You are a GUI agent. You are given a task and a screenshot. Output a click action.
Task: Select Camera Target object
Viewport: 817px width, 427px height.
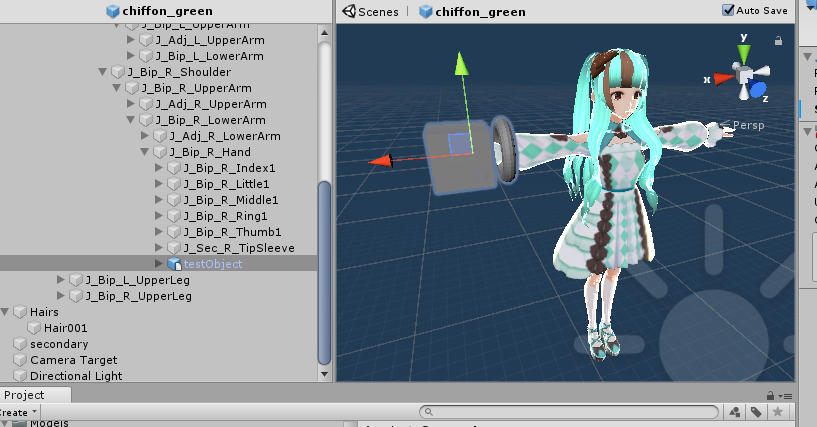(x=73, y=360)
